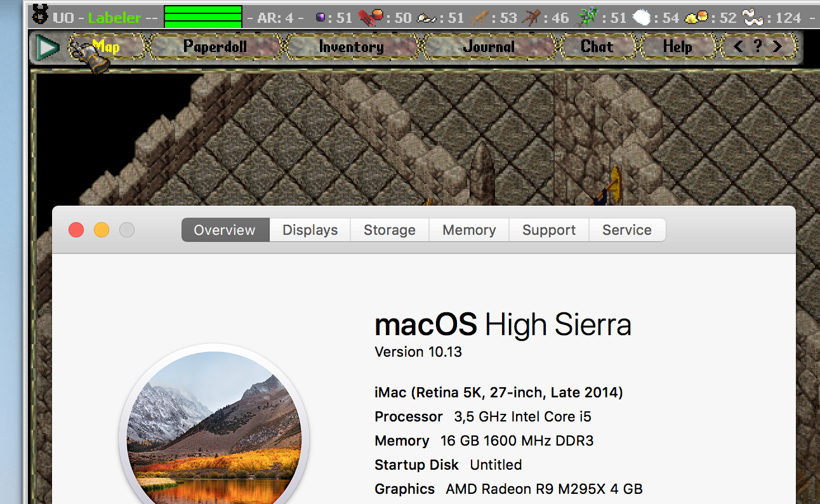Click the green play arrow in the UO menu bar

47,48
